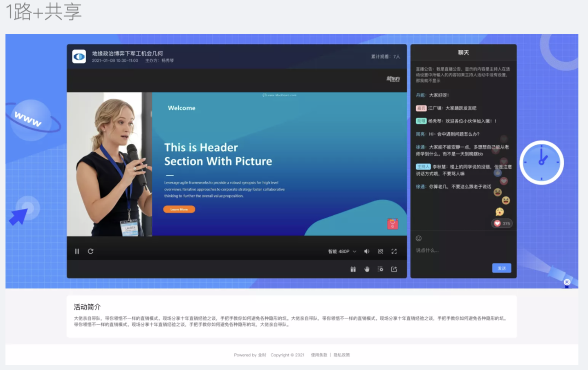Mute the player volume speaker icon

tap(367, 252)
